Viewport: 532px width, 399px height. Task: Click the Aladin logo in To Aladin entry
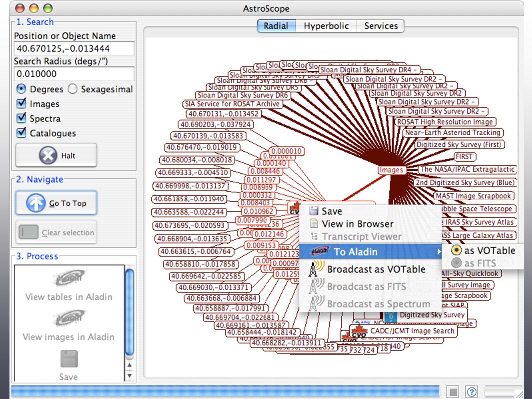[319, 251]
